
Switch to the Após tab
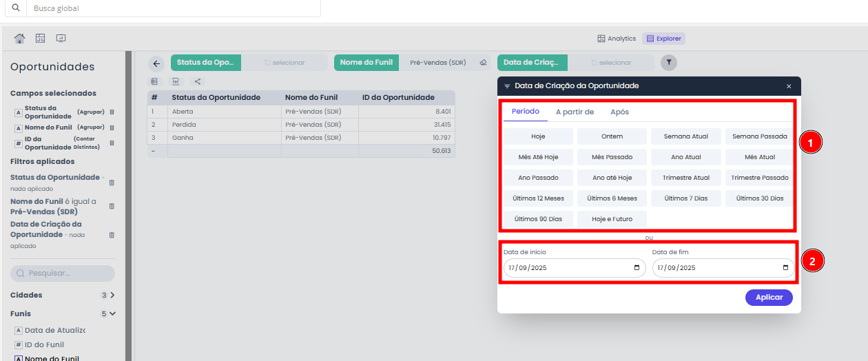coord(619,112)
